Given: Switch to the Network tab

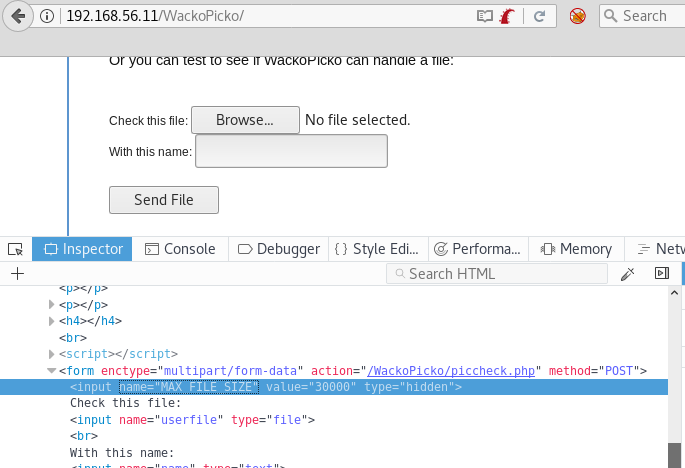Looking at the screenshot, I should 655,249.
